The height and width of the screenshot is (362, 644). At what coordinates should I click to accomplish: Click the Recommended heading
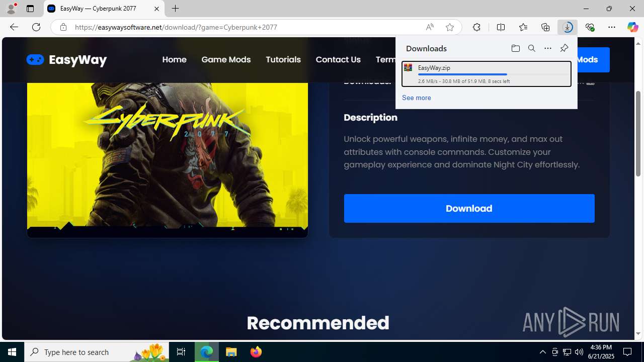tap(318, 323)
